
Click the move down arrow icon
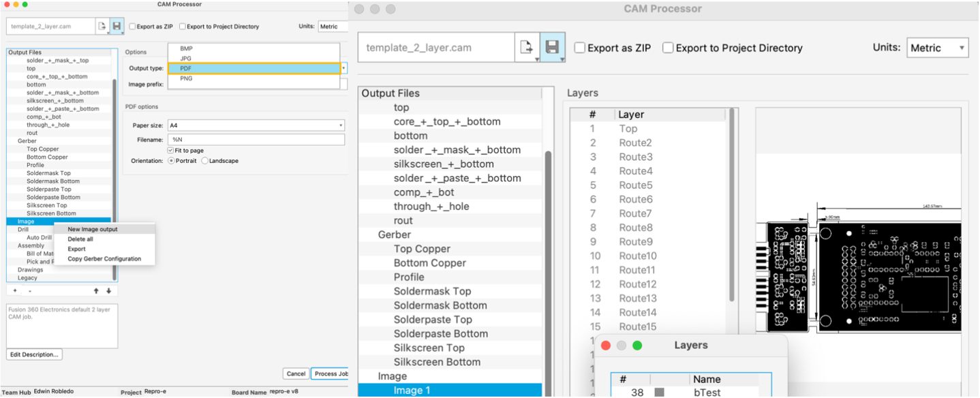tap(108, 291)
